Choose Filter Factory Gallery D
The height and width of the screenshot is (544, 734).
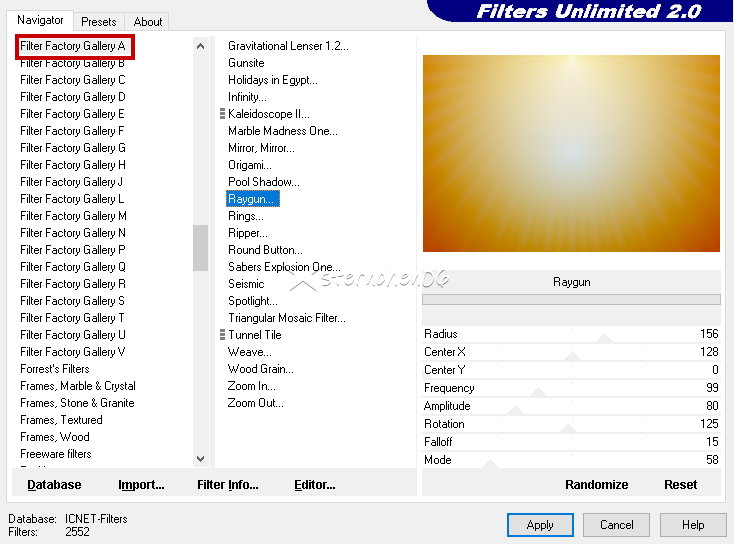pos(73,97)
